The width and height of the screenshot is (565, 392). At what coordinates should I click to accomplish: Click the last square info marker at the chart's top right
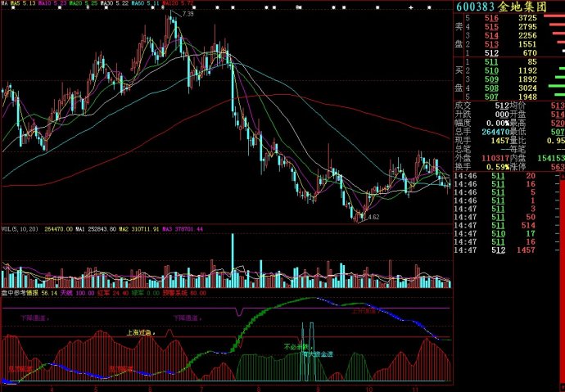click(430, 7)
